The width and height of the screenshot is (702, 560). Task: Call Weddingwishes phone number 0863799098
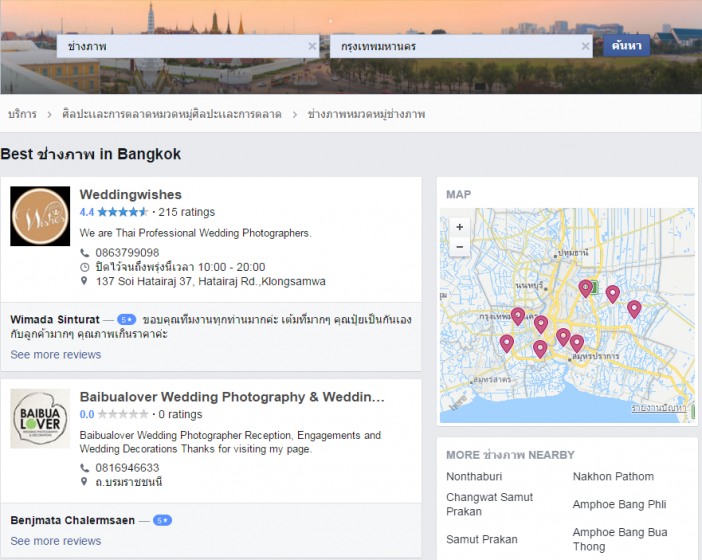click(127, 253)
